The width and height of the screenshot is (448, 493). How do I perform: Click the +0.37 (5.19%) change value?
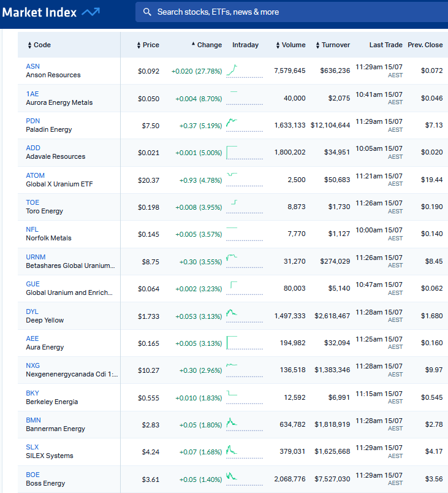[x=201, y=126]
